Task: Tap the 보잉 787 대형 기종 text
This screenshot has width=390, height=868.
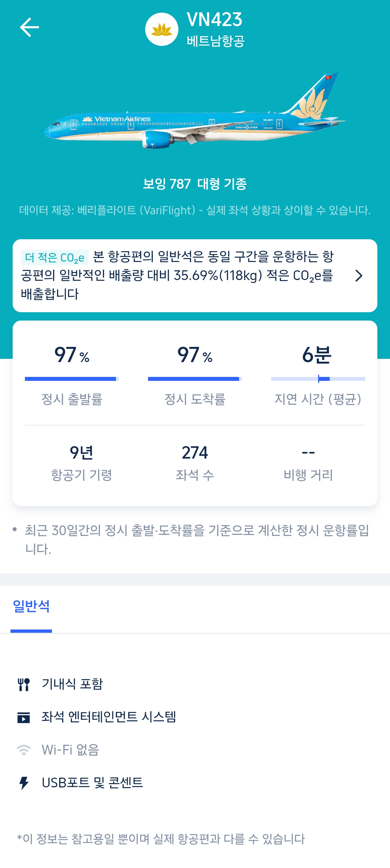Action: point(195,184)
